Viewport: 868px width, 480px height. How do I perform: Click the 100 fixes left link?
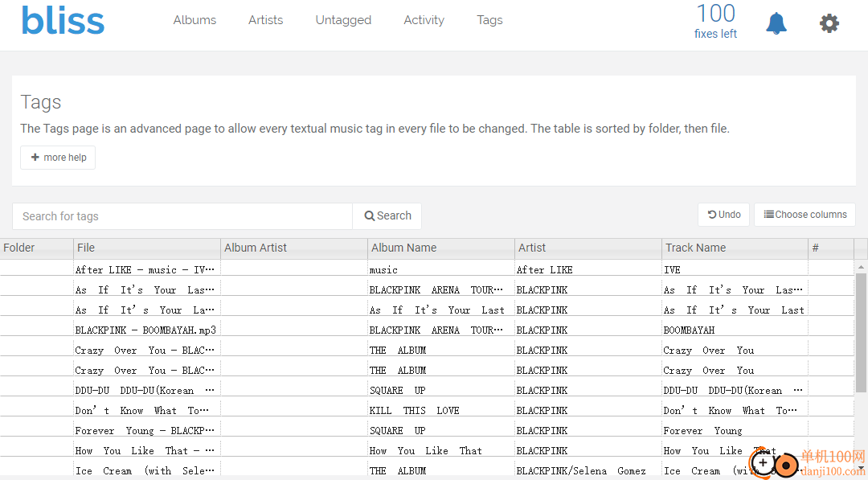(715, 21)
